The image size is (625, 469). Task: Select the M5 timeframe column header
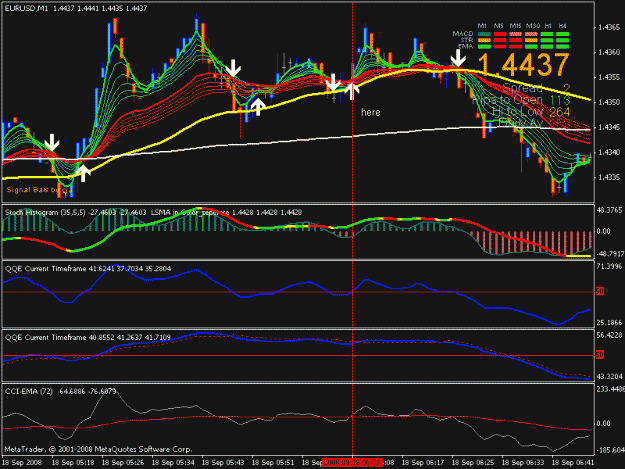click(x=498, y=26)
